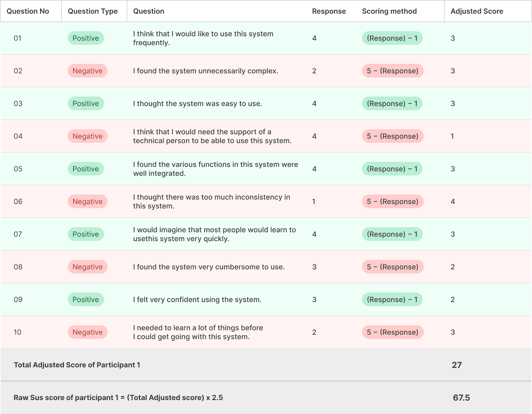The height and width of the screenshot is (414, 532).
Task: Click the Raw Sus score formula text
Action: pyautogui.click(x=118, y=397)
